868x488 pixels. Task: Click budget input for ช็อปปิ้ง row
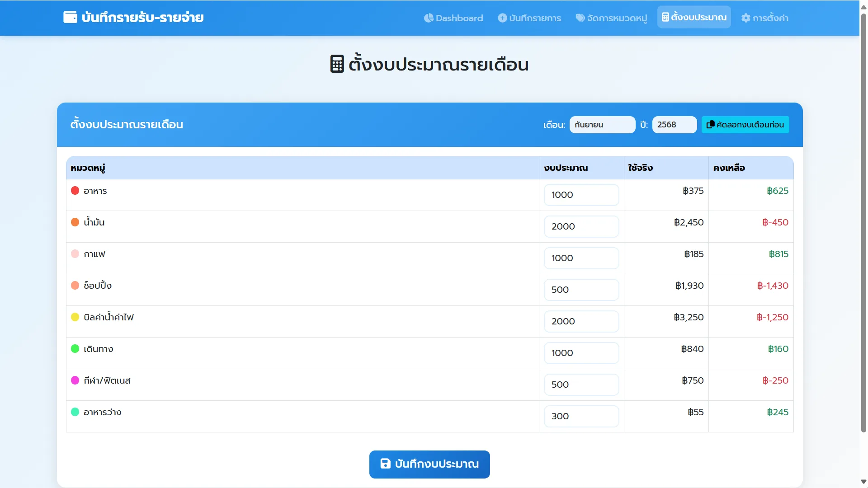pos(581,290)
